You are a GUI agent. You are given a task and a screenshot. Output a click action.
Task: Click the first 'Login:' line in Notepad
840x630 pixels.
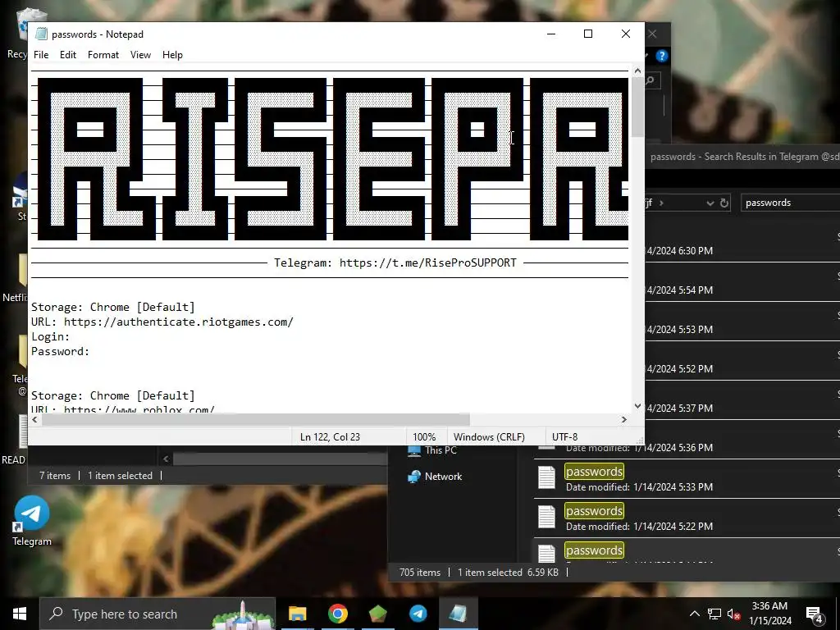(x=50, y=336)
